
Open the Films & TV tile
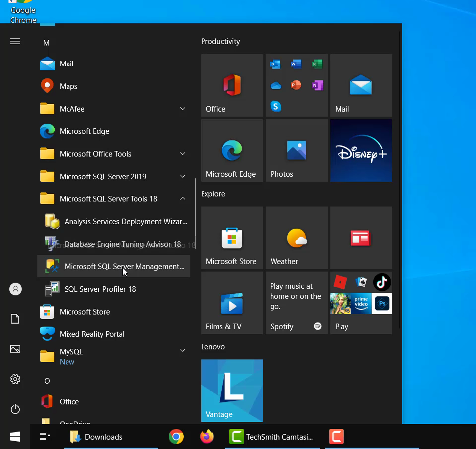click(232, 303)
